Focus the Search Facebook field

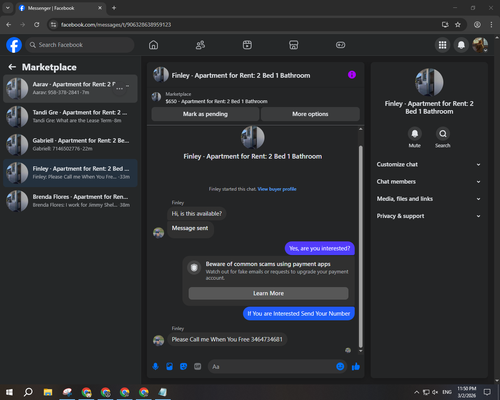point(80,45)
